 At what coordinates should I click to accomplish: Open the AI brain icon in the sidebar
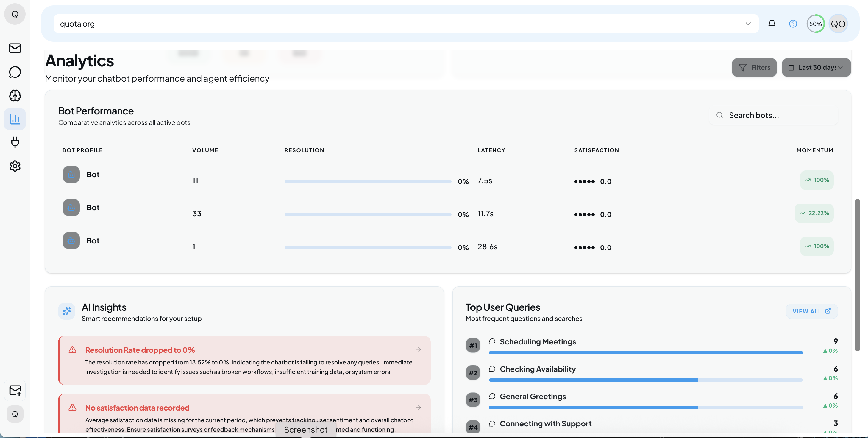tap(15, 95)
